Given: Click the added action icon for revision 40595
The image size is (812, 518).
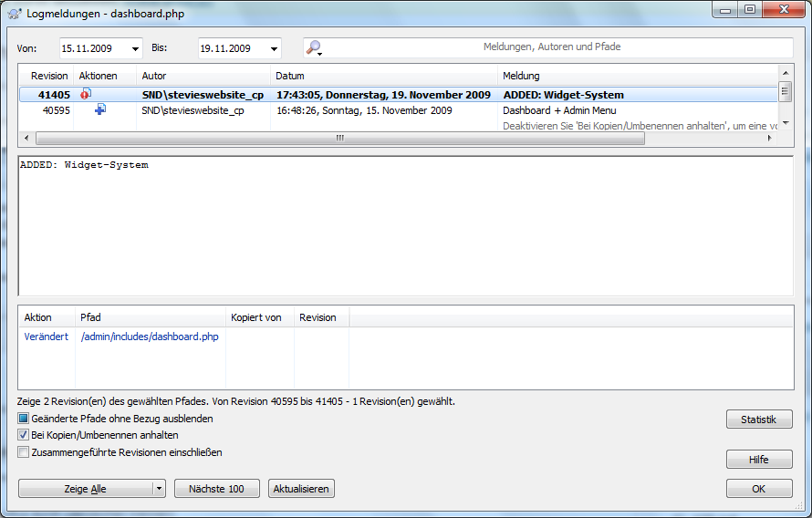Looking at the screenshot, I should coord(99,110).
